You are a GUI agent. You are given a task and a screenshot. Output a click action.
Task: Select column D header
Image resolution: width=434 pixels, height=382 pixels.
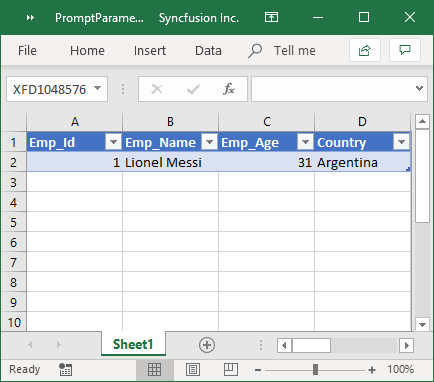point(362,122)
